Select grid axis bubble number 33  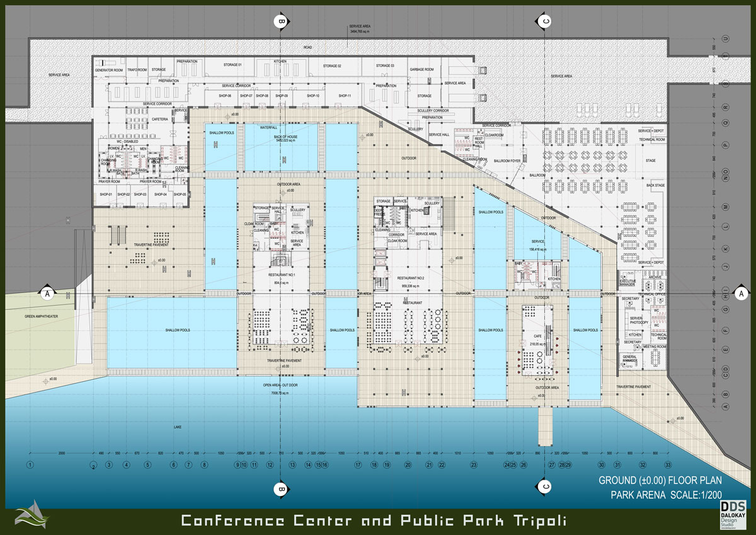click(x=668, y=465)
